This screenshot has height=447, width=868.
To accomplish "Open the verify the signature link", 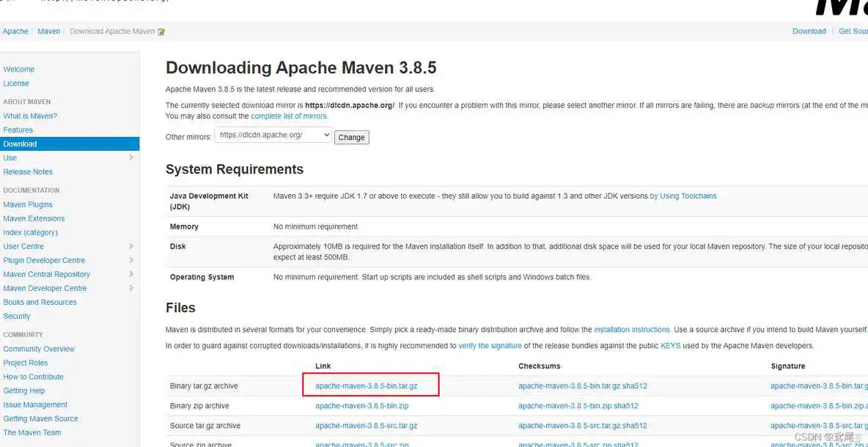I will [490, 346].
